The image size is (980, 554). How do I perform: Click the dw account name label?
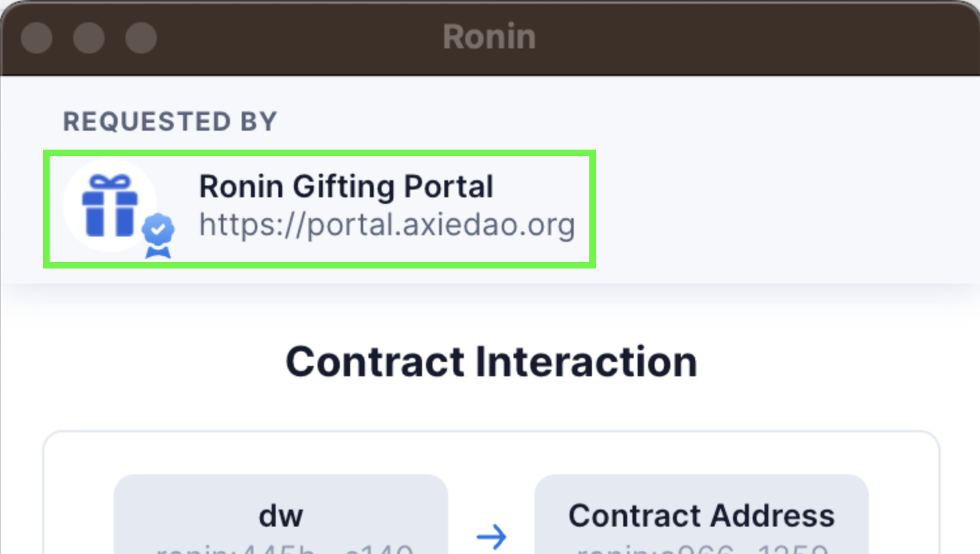point(281,515)
